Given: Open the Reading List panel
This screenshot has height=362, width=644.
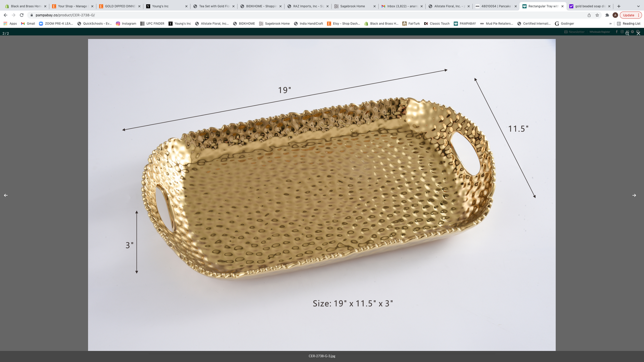Looking at the screenshot, I should coord(628,24).
